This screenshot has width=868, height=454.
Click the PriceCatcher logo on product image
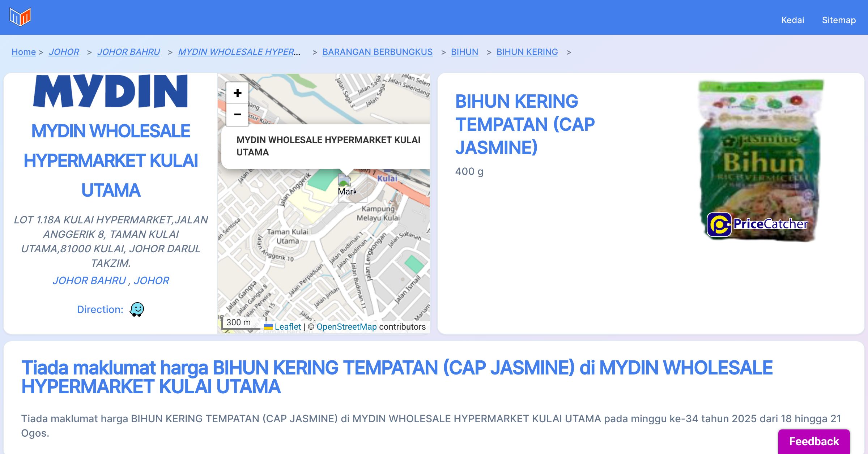click(x=757, y=224)
